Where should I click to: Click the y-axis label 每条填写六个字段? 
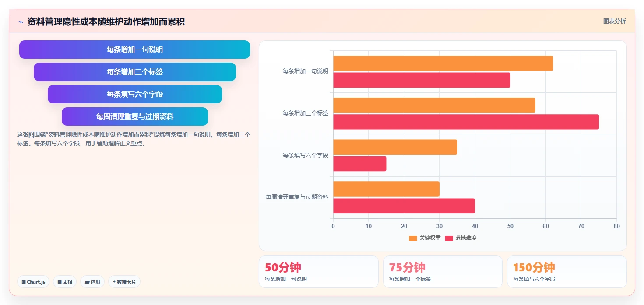[306, 155]
